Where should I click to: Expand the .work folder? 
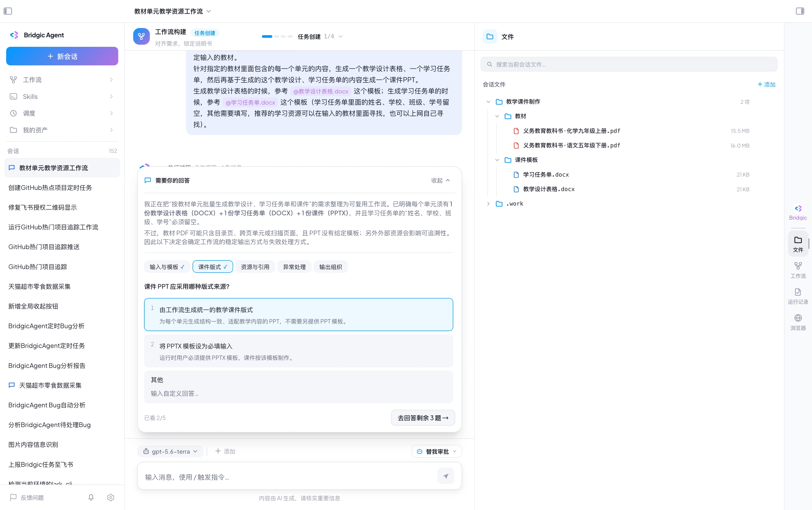pos(488,204)
